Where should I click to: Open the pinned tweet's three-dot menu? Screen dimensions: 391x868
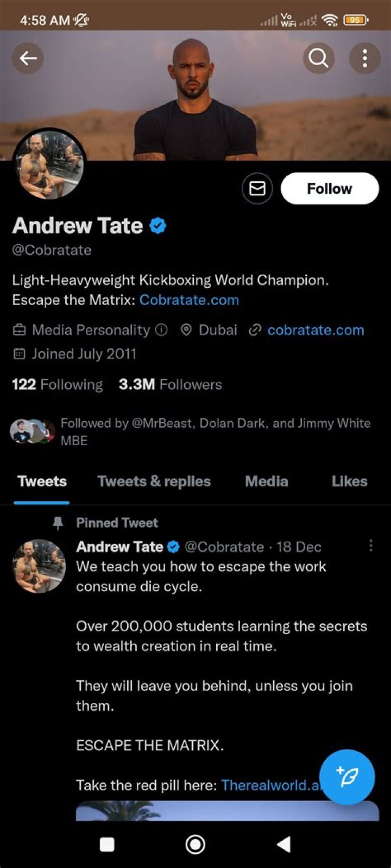(x=371, y=546)
